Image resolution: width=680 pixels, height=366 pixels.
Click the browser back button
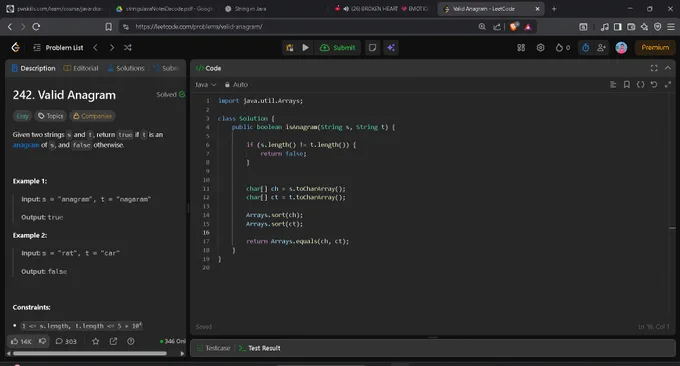click(x=10, y=27)
